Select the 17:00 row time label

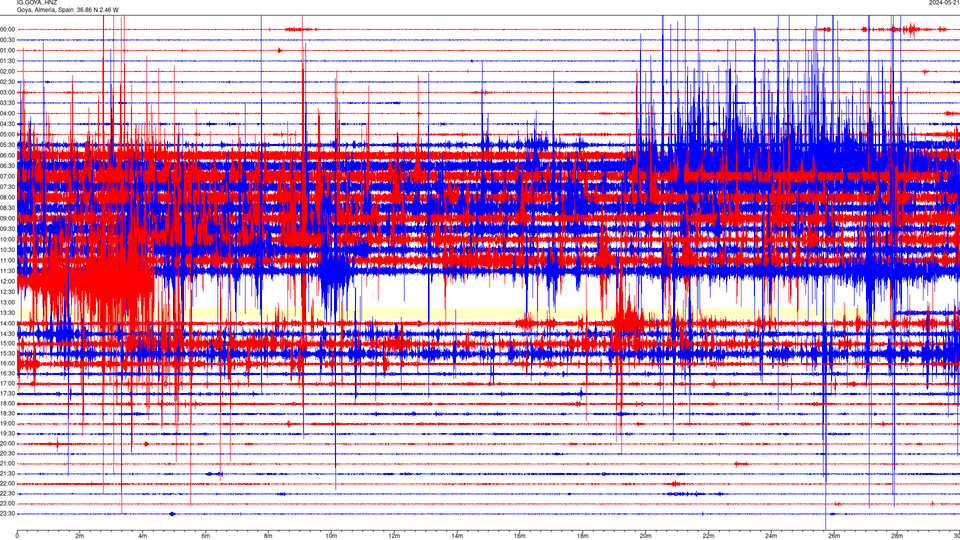click(x=8, y=383)
